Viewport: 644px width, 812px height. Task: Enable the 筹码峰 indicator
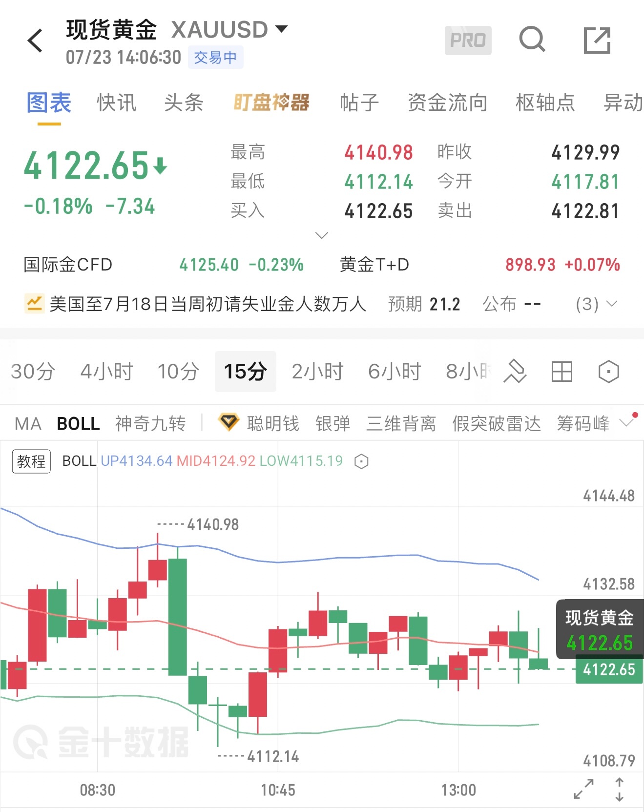(x=583, y=423)
